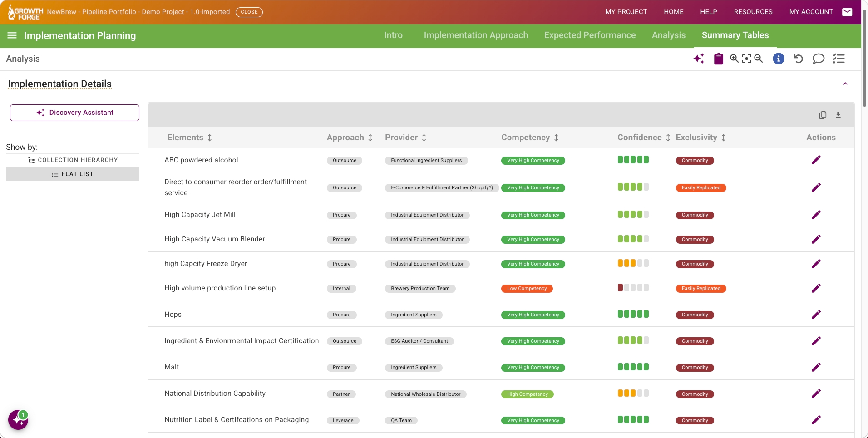Click the Growth Forge logo
The height and width of the screenshot is (438, 868).
(25, 12)
